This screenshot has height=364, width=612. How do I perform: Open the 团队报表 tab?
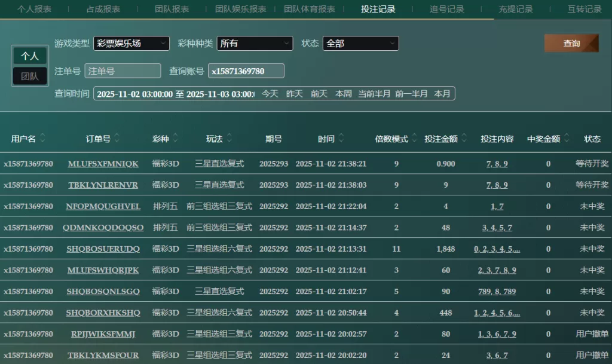172,9
